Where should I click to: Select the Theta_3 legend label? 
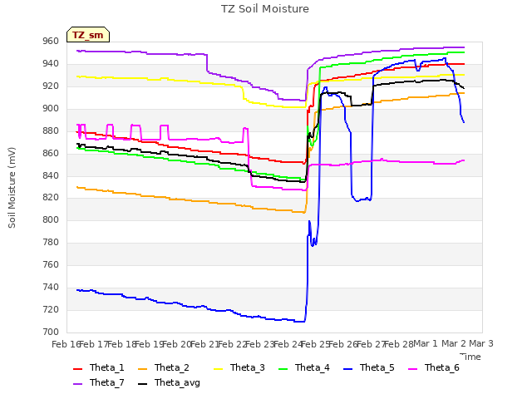248,367
